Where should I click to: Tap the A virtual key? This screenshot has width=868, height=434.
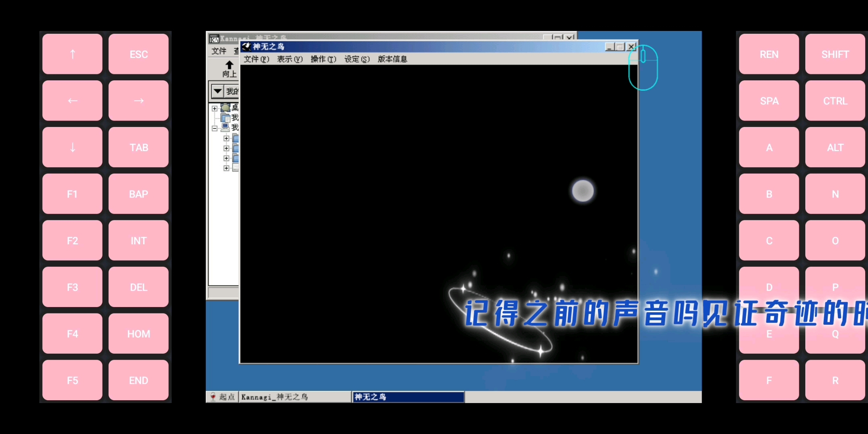[769, 147]
